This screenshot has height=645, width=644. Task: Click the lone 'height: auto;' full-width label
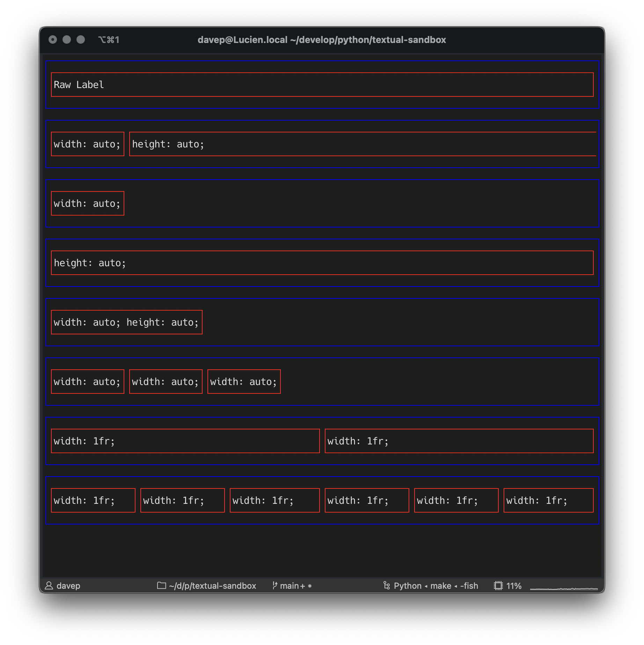322,263
